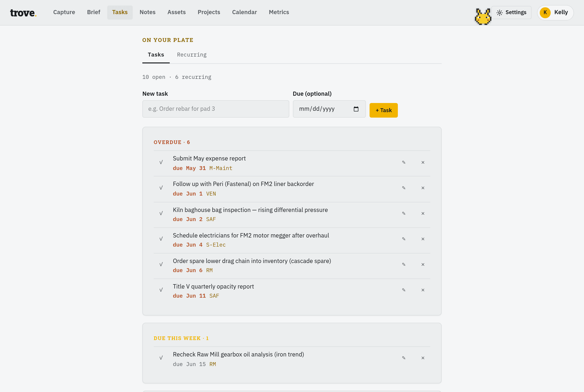Viewport: 584px width, 392px height.
Task: Edit the Schedule electricians FM2 megger task
Action: 404,239
